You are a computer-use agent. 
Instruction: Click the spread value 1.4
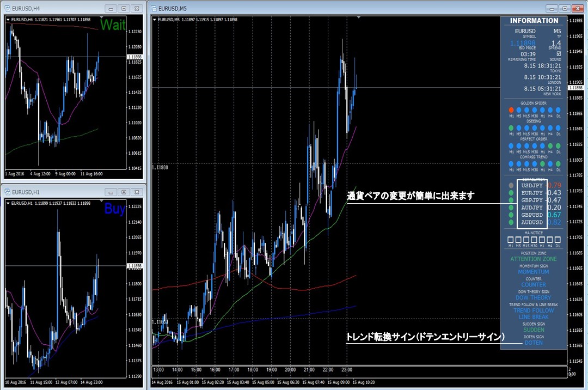point(556,43)
